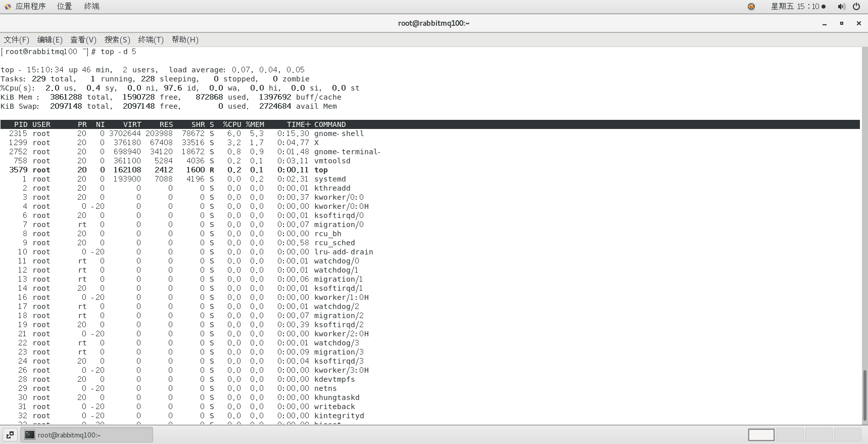868x444 pixels.
Task: Click the khungtaskd process name
Action: coord(336,397)
